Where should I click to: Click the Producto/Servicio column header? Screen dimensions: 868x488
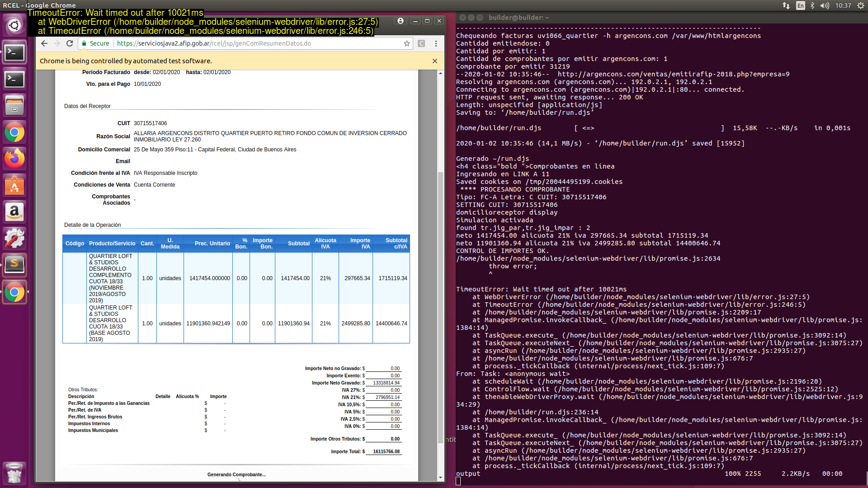(x=112, y=244)
